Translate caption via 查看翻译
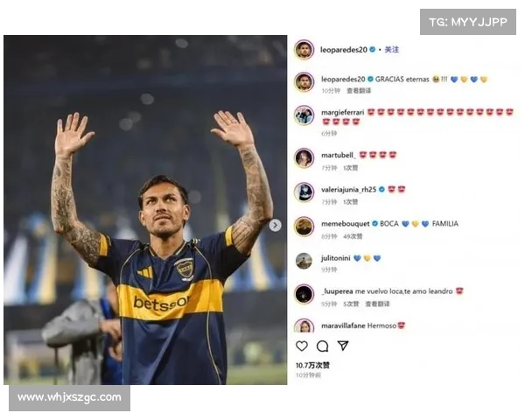The height and width of the screenshot is (420, 525). [359, 90]
